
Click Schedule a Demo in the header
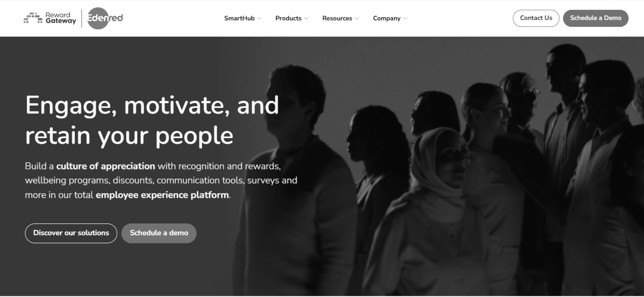pyautogui.click(x=596, y=18)
